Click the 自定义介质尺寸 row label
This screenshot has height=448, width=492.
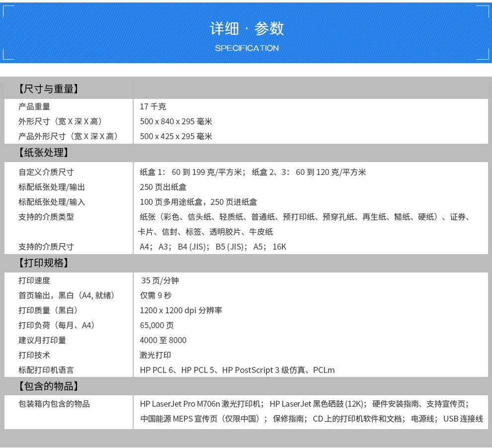coord(46,172)
